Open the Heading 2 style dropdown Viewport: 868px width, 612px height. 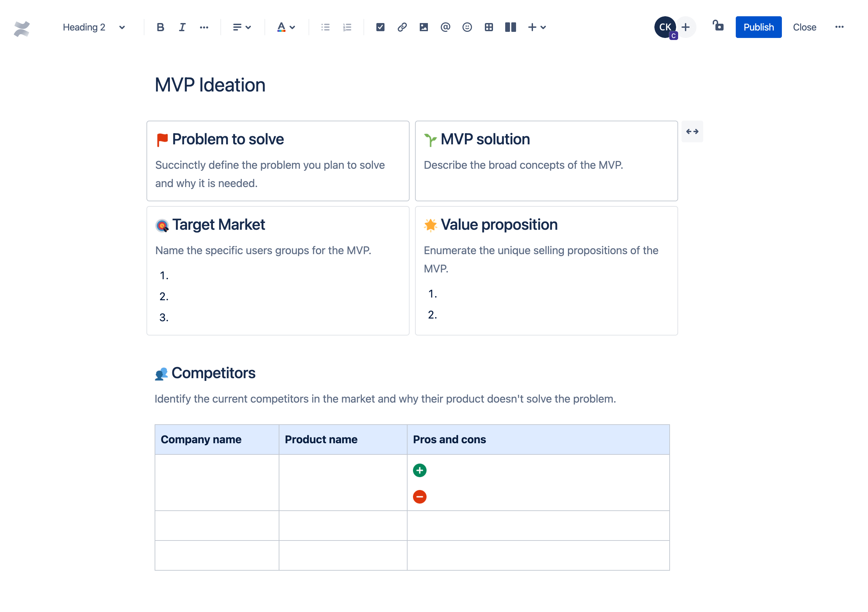(x=94, y=27)
